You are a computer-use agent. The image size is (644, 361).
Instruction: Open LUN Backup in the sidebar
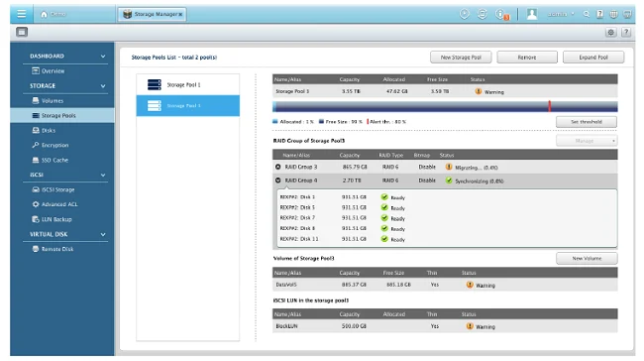click(56, 219)
